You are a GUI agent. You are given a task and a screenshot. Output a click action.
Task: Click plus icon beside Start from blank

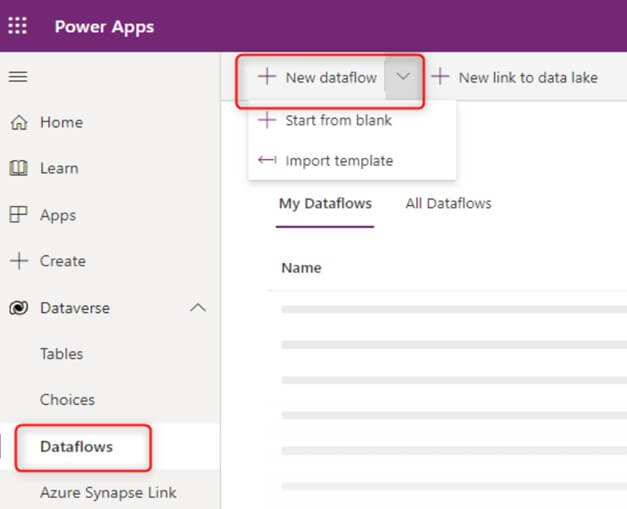(x=267, y=120)
